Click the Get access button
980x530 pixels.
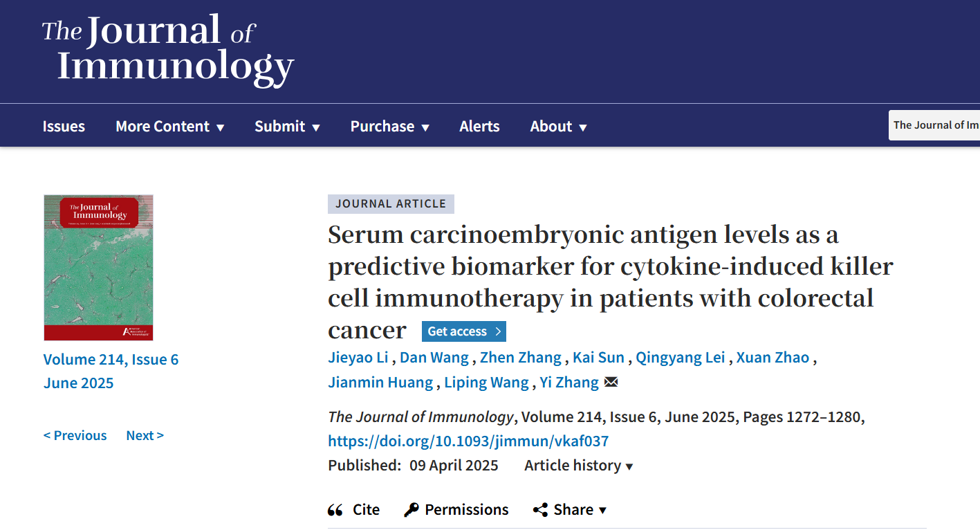pyautogui.click(x=464, y=331)
